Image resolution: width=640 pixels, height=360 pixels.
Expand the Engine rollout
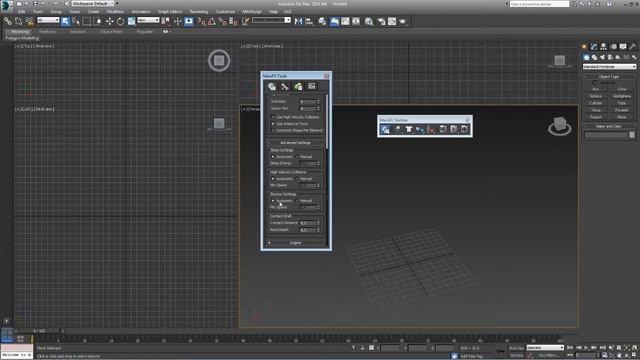click(x=295, y=243)
